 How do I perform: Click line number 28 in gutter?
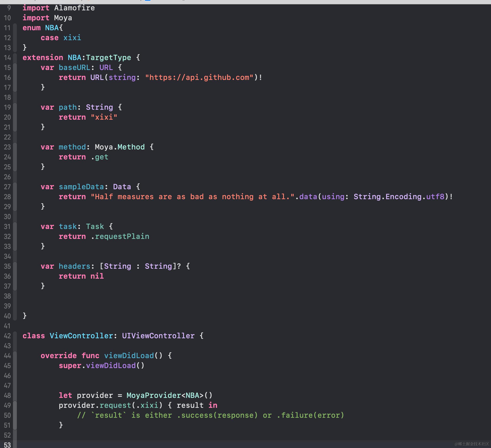[7, 197]
